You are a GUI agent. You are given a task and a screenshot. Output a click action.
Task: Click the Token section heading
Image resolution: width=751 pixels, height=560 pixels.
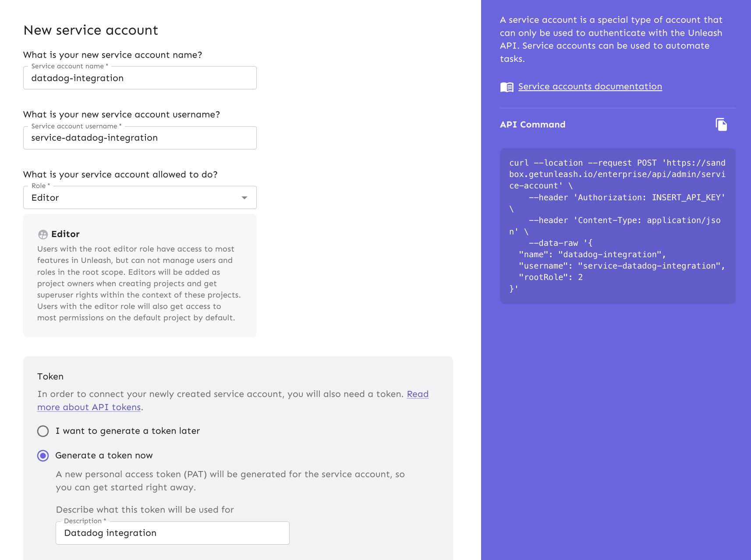coord(50,376)
